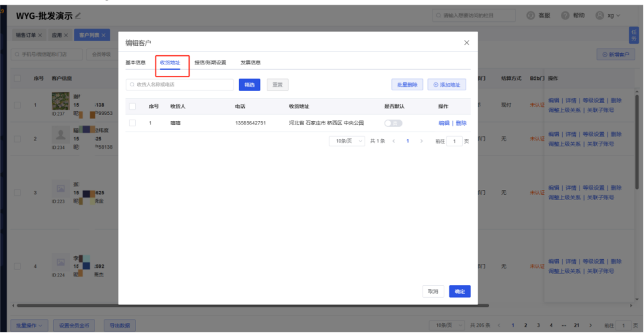The height and width of the screenshot is (333, 644).
Task: Click the pencil edit icon beside WYG-批发演示
Action: pos(78,15)
